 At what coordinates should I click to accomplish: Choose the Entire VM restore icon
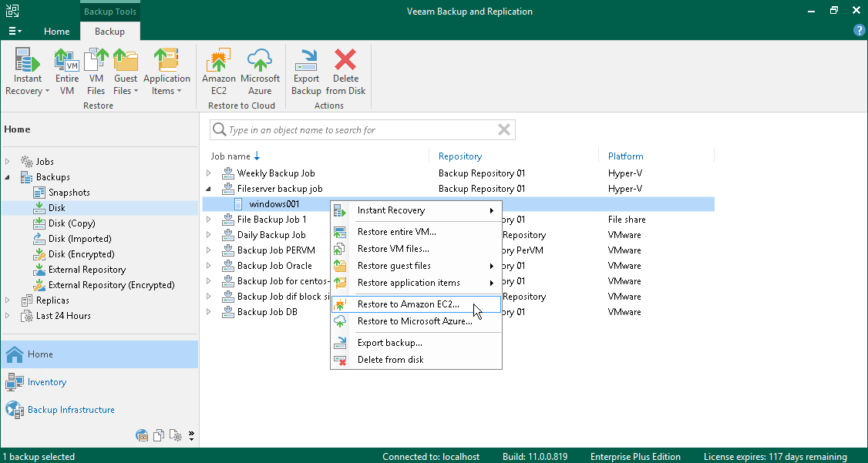coord(66,72)
